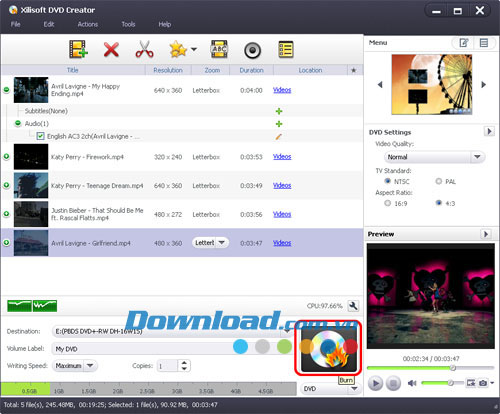The height and width of the screenshot is (414, 500).
Task: Click the Burn disc button
Action: pos(329,348)
